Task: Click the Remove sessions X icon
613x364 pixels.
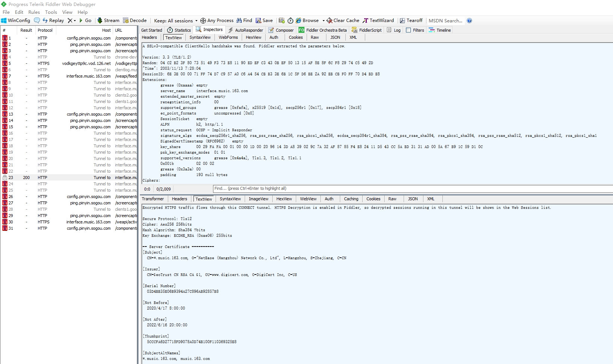Action: 70,21
